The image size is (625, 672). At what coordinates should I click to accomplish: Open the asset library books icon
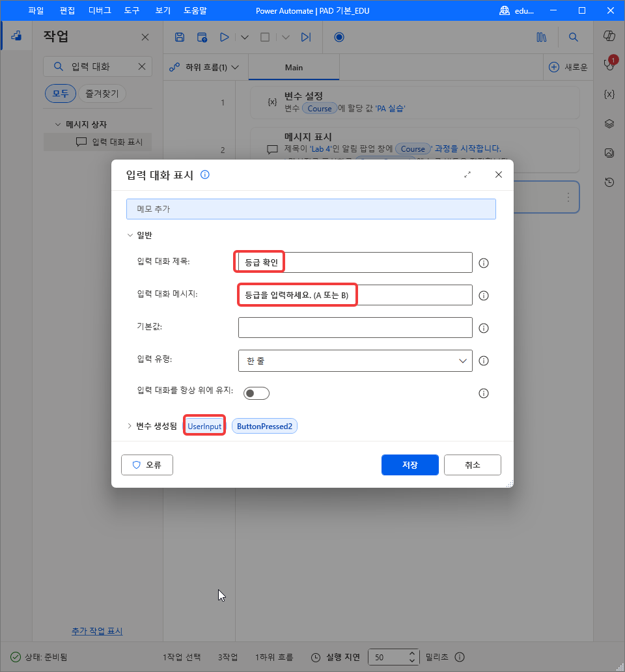click(x=542, y=37)
